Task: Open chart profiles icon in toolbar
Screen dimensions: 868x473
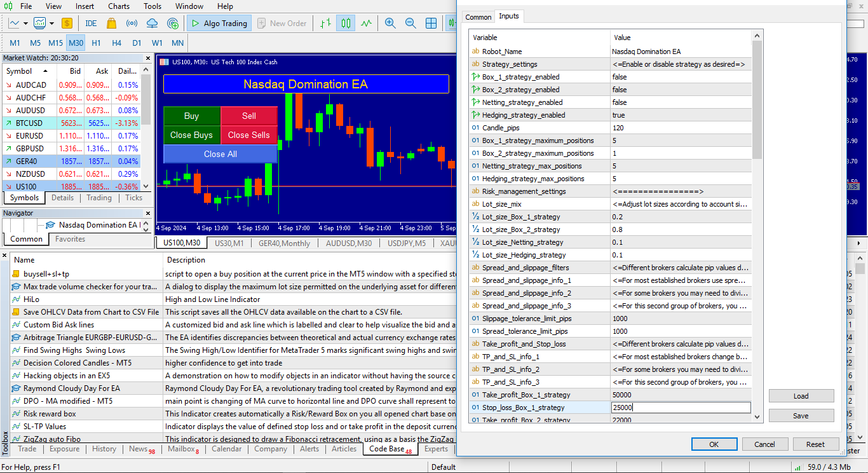Action: (x=39, y=24)
